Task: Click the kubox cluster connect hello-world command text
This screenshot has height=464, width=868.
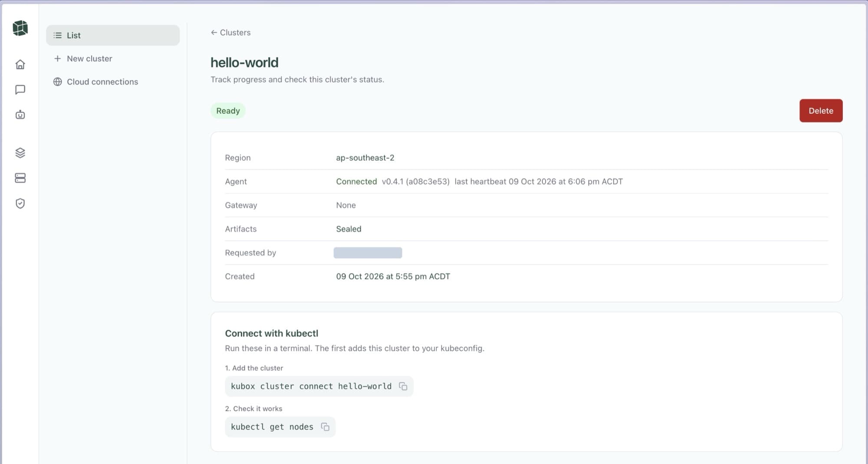Action: tap(311, 386)
